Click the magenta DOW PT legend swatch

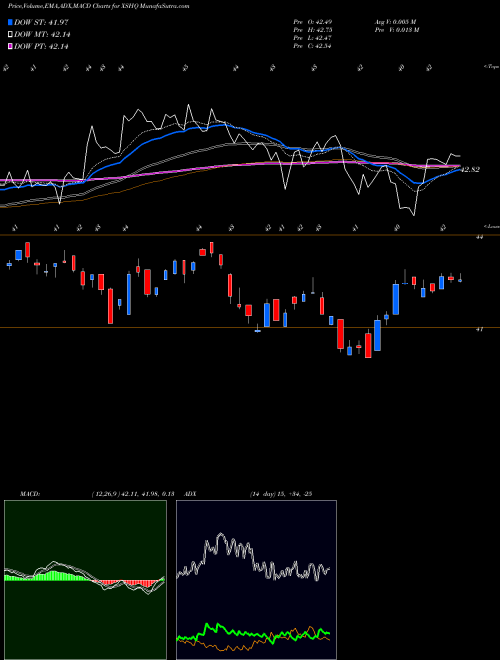[11, 46]
